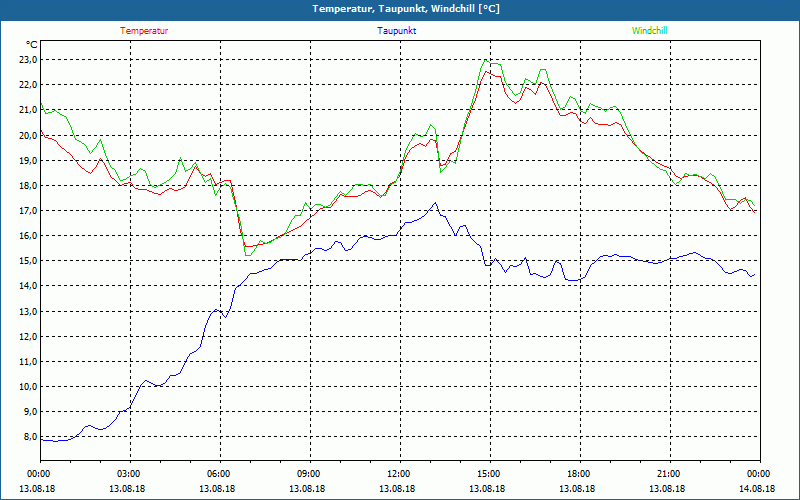Click the '16,0' y-axis value
The width and height of the screenshot is (800, 500).
point(30,236)
